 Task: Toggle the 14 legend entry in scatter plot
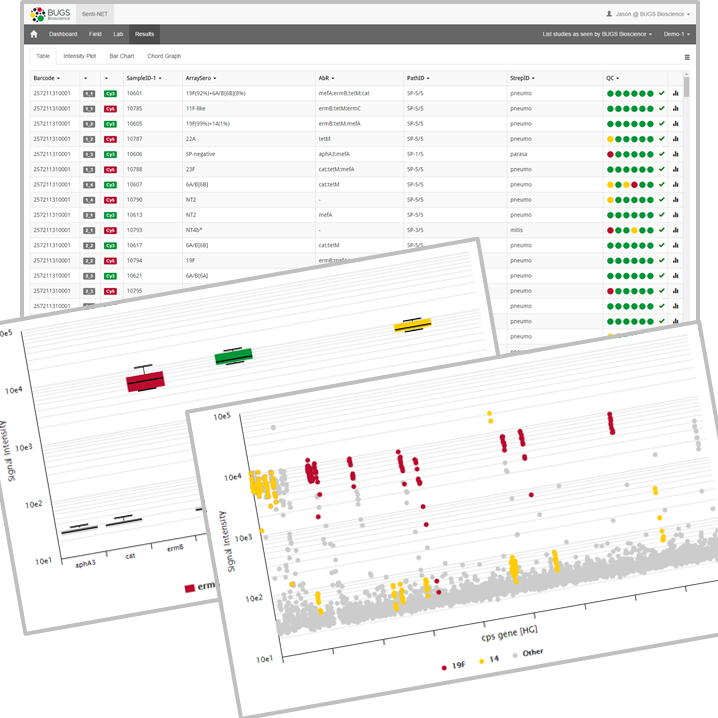[x=489, y=660]
